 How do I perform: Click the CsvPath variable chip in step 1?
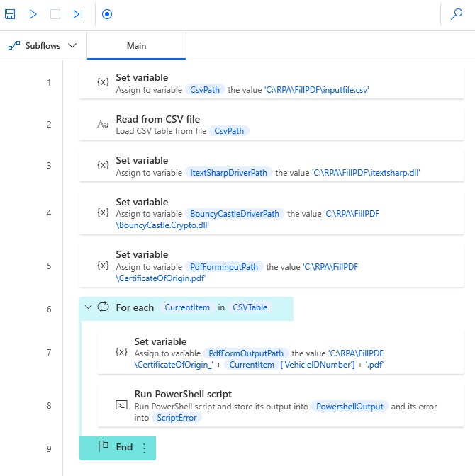[205, 90]
